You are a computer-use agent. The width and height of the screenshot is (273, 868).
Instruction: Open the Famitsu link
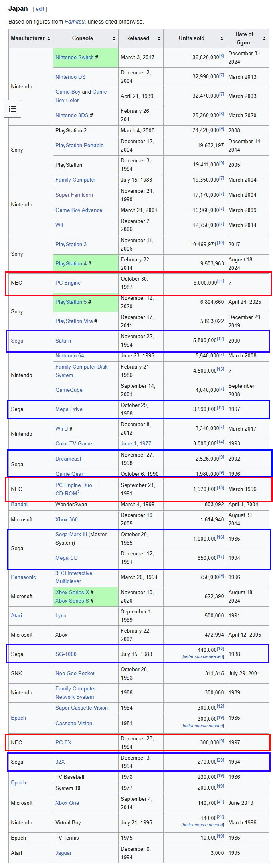coord(75,22)
